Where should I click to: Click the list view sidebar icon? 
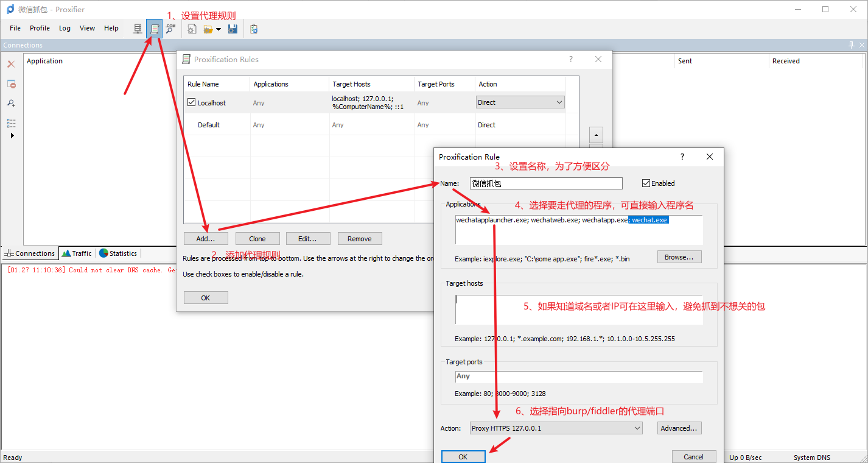[11, 123]
